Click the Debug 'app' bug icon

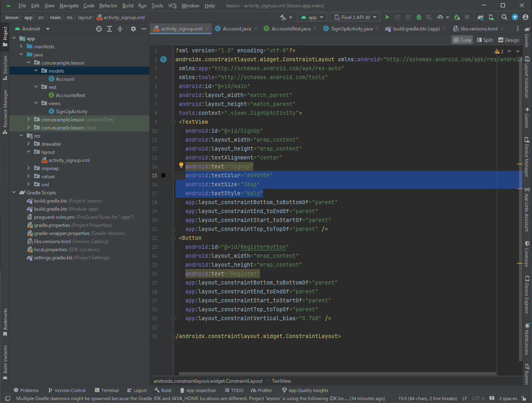(419, 17)
